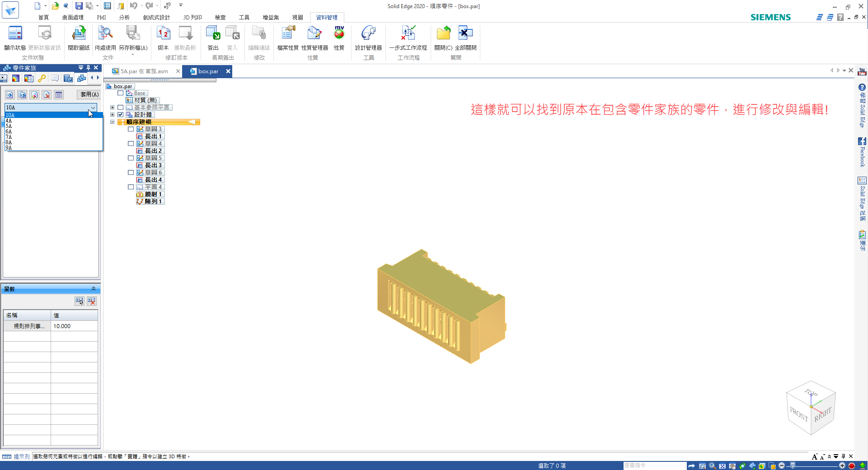Click the zoom-out minus button by the slider
The image size is (868, 470).
click(x=782, y=465)
